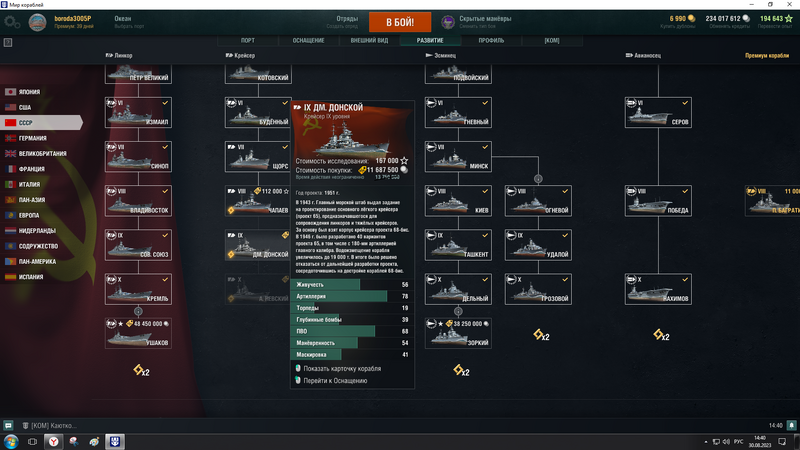Viewport: 800px width, 450px height.
Task: Click the ПВО stat bar
Action: click(x=352, y=331)
